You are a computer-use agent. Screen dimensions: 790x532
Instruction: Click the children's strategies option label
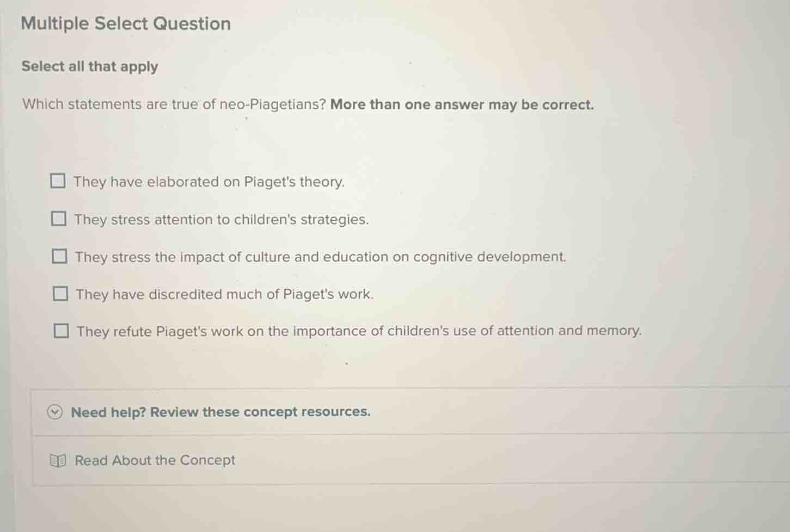point(221,219)
